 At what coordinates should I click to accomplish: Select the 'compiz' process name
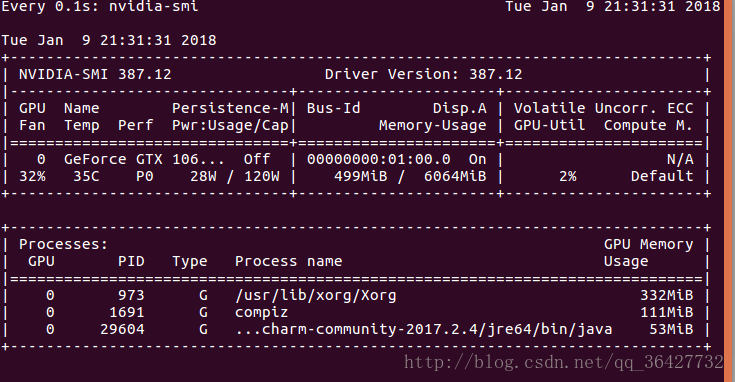[262, 313]
